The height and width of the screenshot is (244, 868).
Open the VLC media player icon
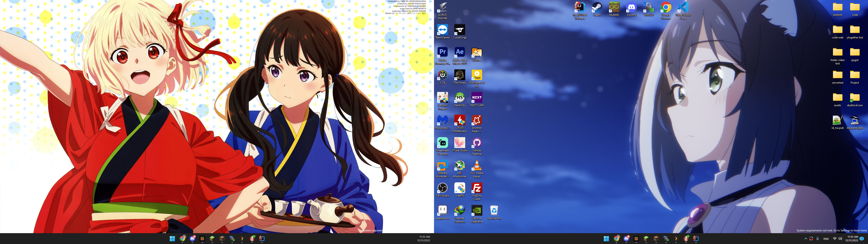pyautogui.click(x=476, y=166)
